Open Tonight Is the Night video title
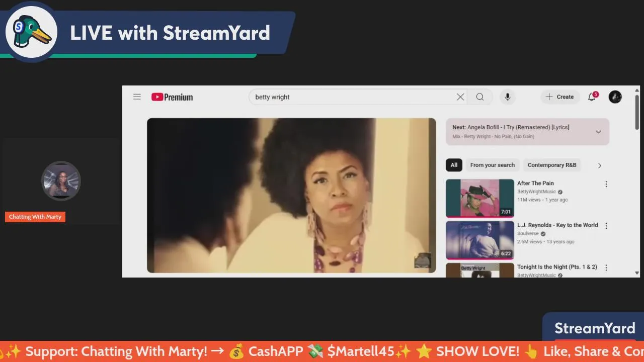The width and height of the screenshot is (644, 362). click(x=557, y=267)
